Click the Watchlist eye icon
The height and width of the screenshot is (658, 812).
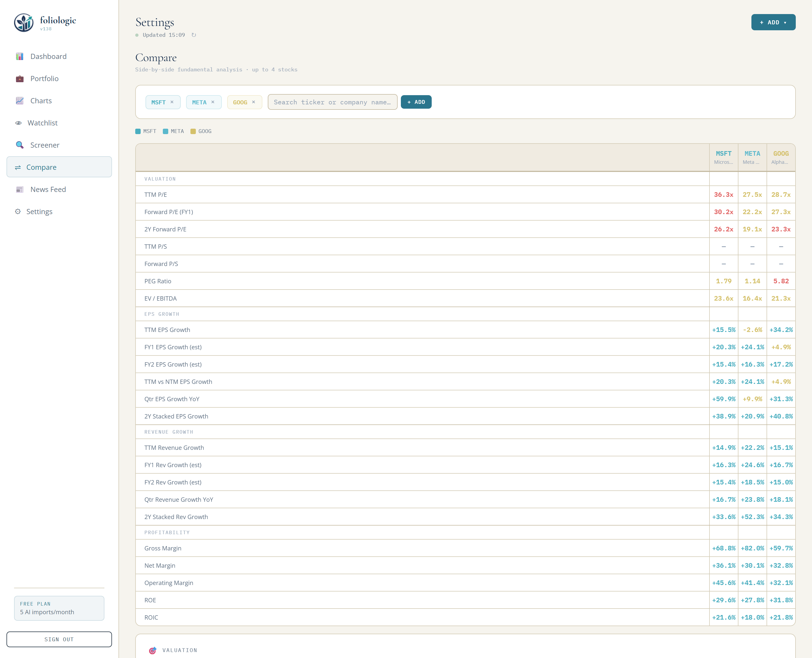tap(18, 123)
